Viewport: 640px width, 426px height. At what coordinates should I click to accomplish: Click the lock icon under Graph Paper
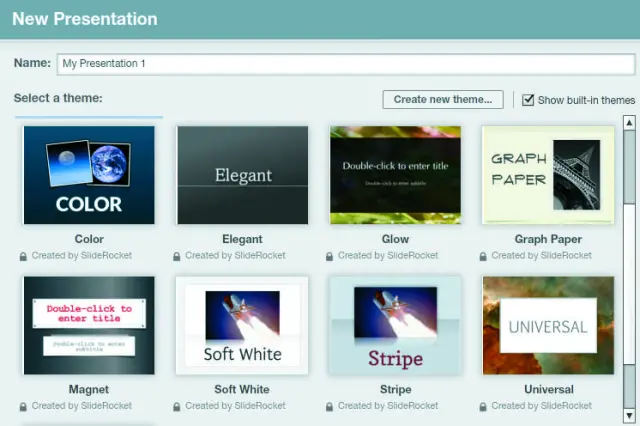tap(484, 256)
